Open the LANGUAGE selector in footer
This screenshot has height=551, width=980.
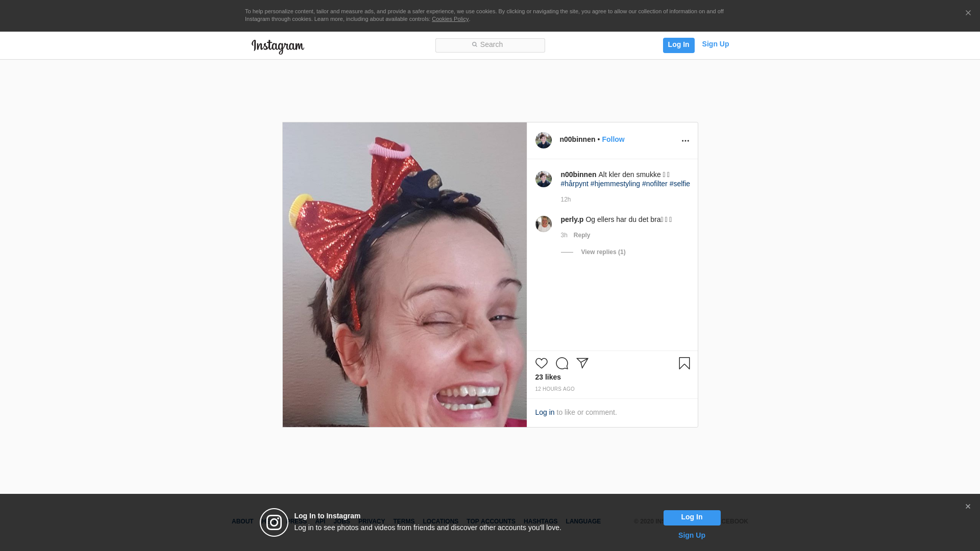pyautogui.click(x=583, y=521)
